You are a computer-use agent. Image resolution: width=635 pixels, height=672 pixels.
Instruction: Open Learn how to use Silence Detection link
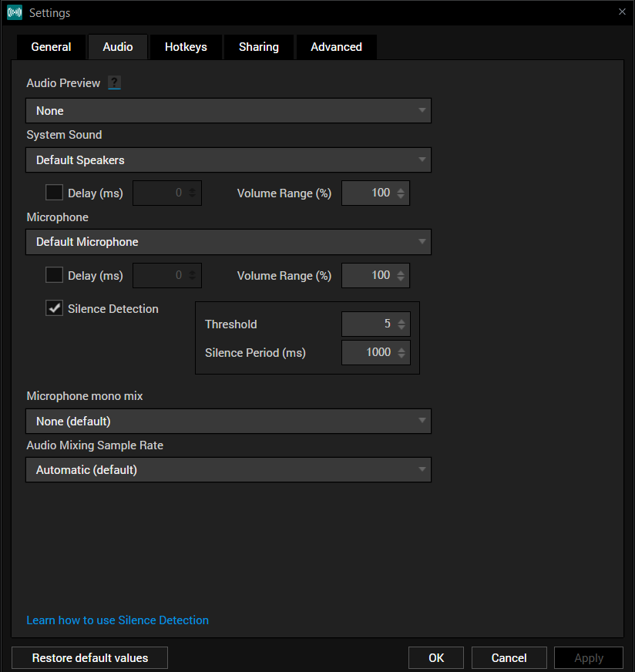point(117,620)
